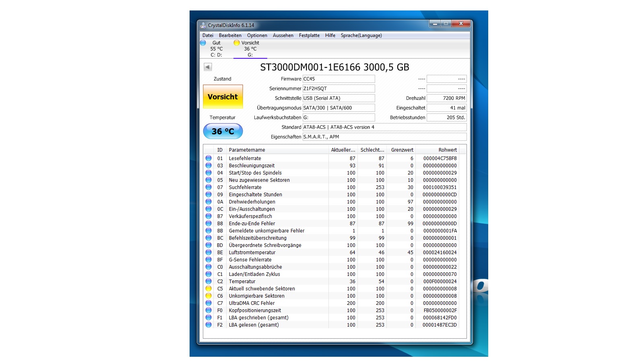Open the Optionen menu
Viewport: 644px width, 362px height.
point(257,35)
